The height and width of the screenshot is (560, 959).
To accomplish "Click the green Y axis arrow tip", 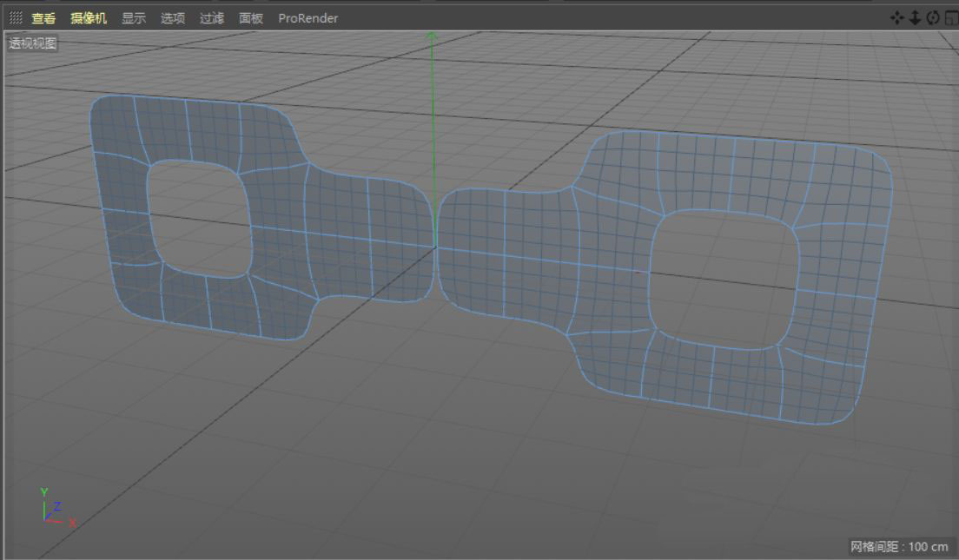I will click(x=432, y=36).
